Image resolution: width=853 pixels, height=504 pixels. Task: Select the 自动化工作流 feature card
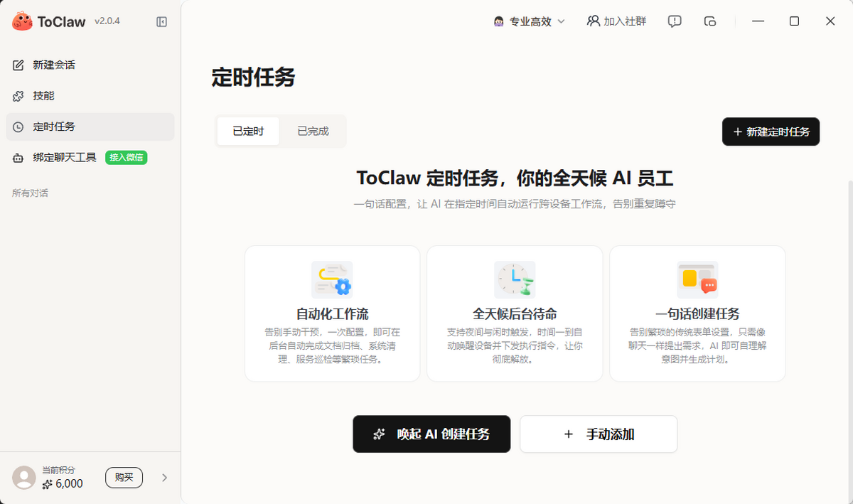332,313
